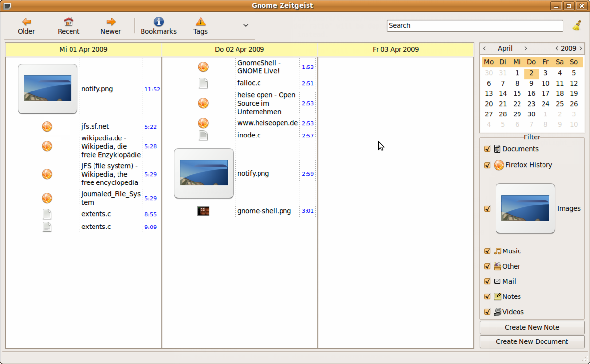Viewport: 590px width, 364px height.
Task: Select the Mi 01 Apr 2009 column header
Action: click(83, 49)
